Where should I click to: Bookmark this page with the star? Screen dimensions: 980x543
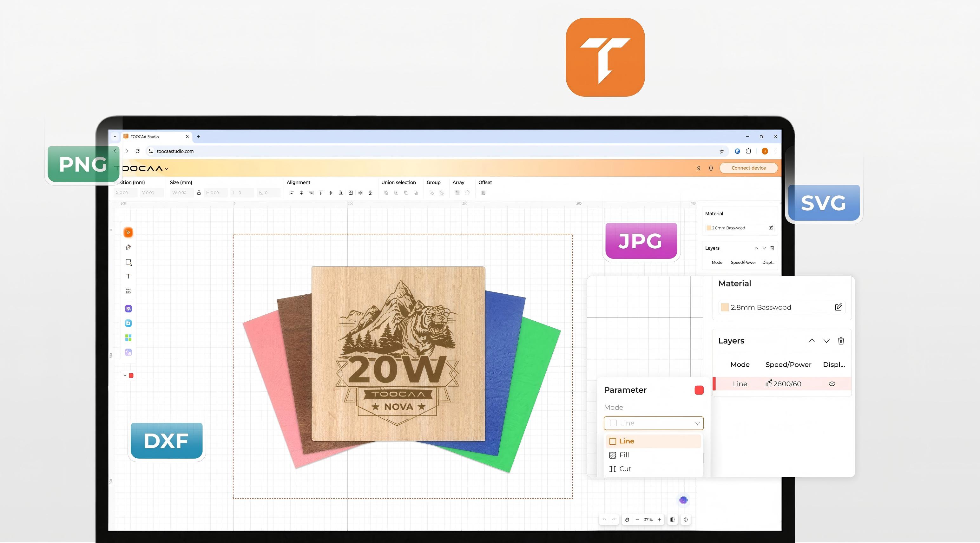[x=722, y=151]
